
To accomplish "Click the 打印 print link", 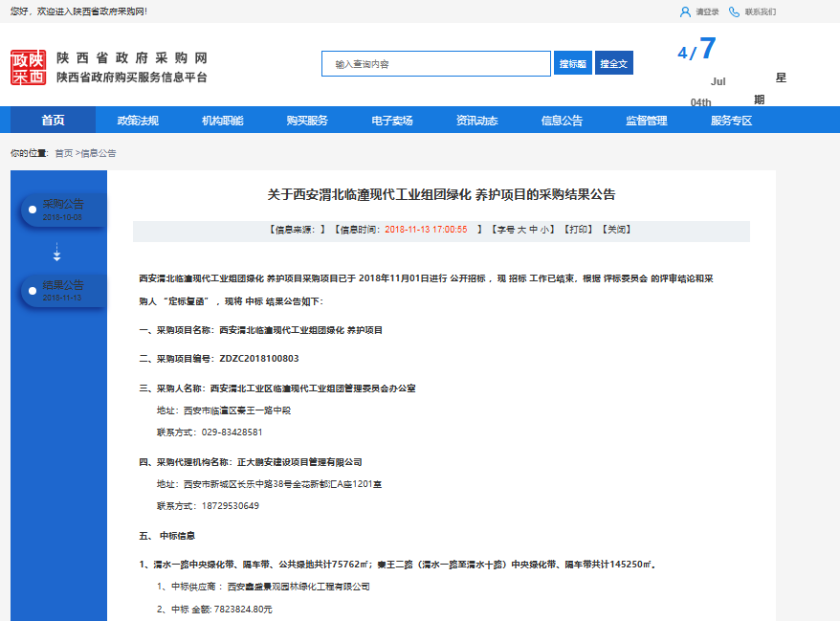I will (x=578, y=230).
